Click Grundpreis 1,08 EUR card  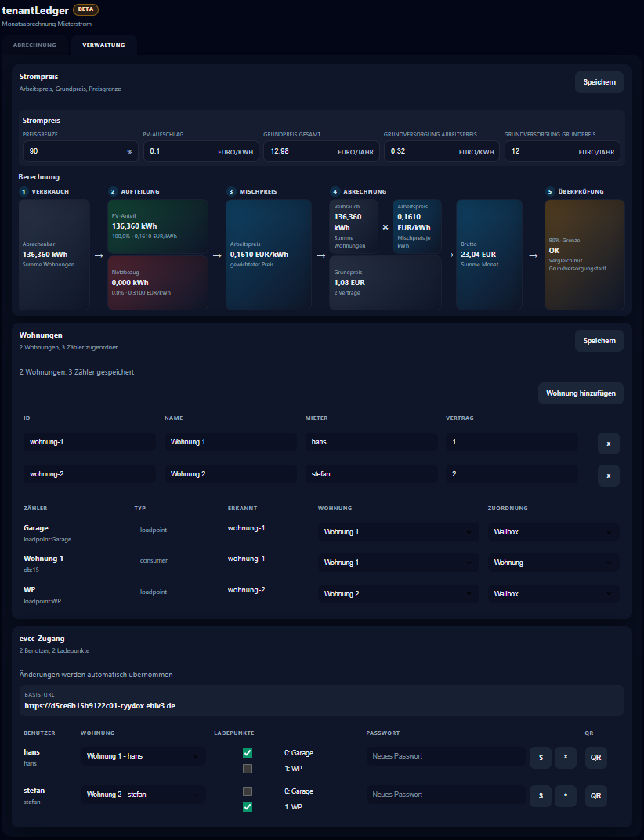click(385, 282)
